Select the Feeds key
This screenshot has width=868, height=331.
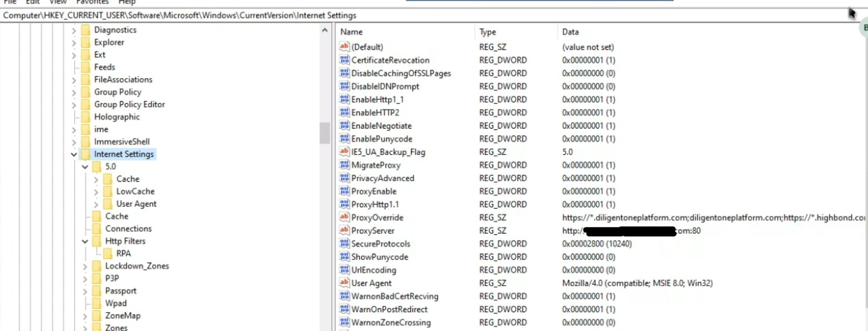coord(105,67)
